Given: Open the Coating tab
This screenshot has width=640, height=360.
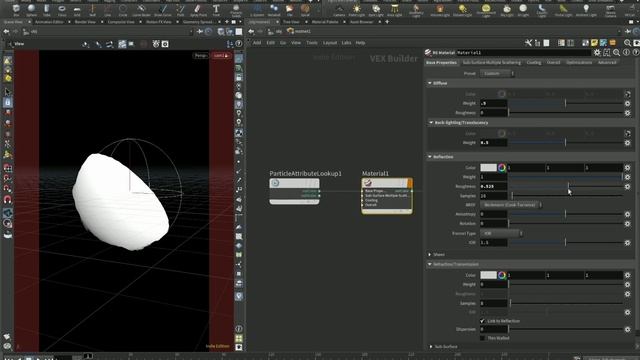Looking at the screenshot, I should (x=533, y=62).
